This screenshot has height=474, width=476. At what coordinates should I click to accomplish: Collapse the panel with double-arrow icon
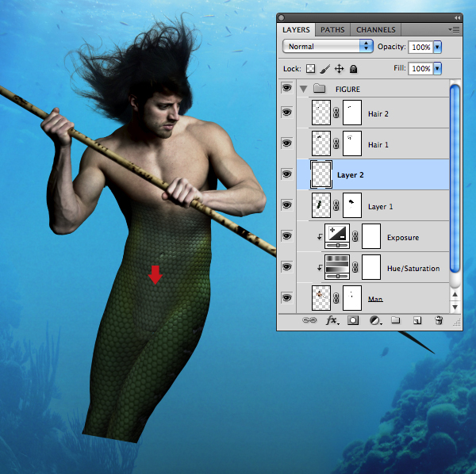click(457, 18)
